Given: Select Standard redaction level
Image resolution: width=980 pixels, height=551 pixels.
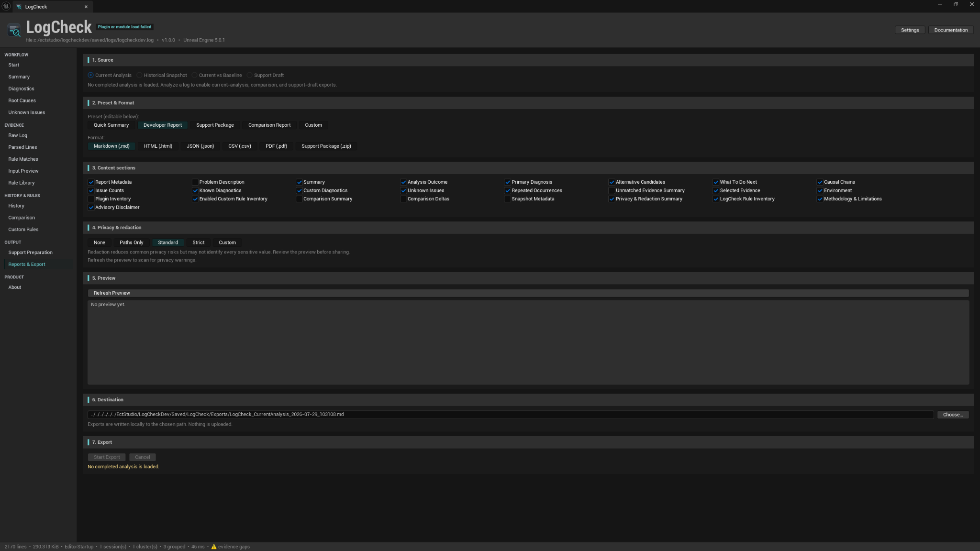Looking at the screenshot, I should 168,242.
